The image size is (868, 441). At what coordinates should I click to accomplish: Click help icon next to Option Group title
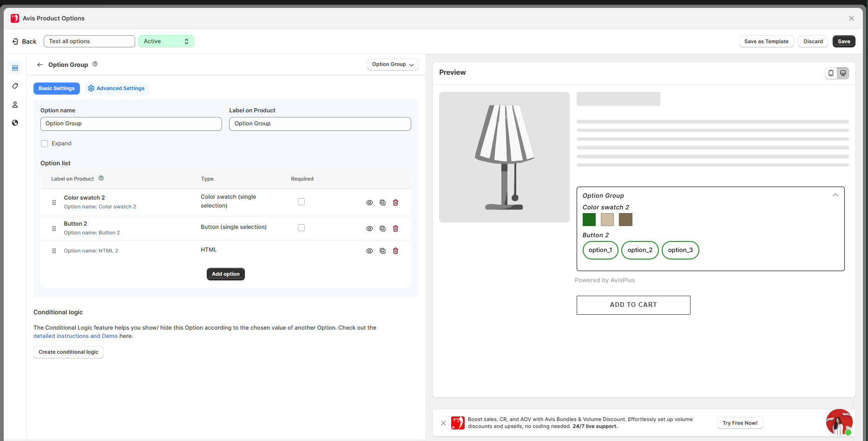point(95,64)
